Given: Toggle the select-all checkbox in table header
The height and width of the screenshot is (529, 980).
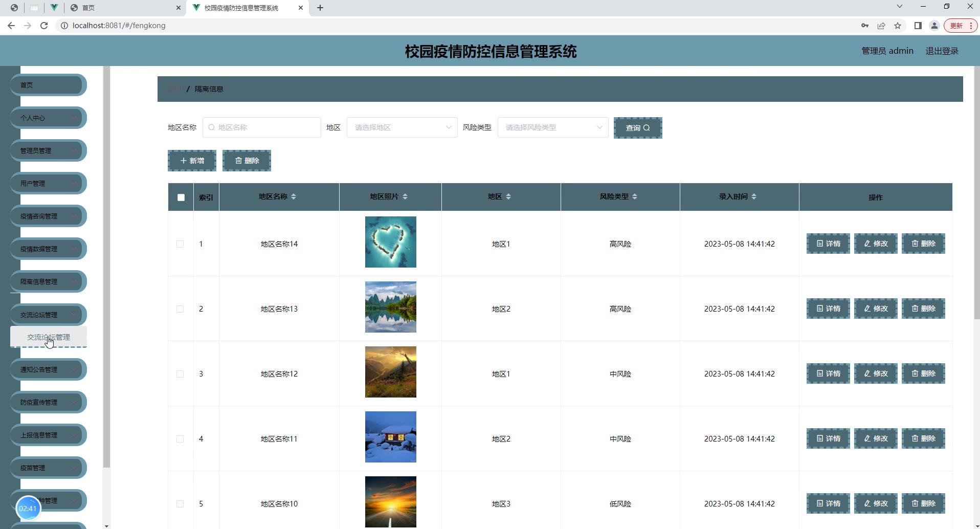Looking at the screenshot, I should coord(181,197).
